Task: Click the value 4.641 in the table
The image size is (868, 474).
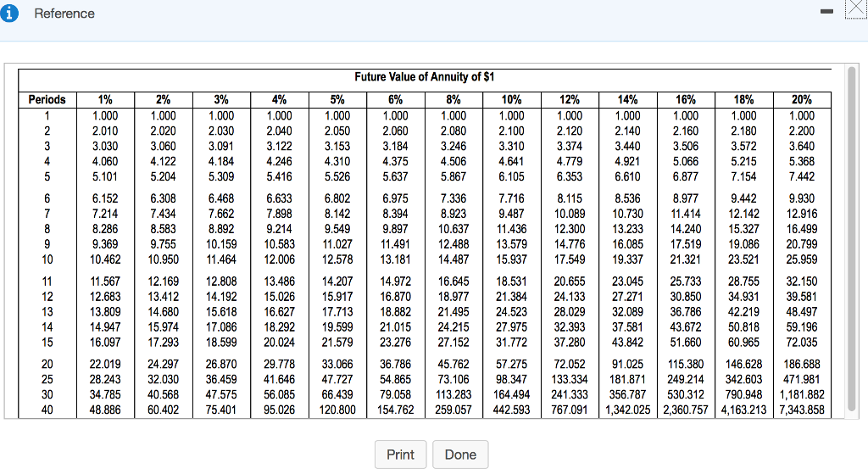Action: pos(511,162)
